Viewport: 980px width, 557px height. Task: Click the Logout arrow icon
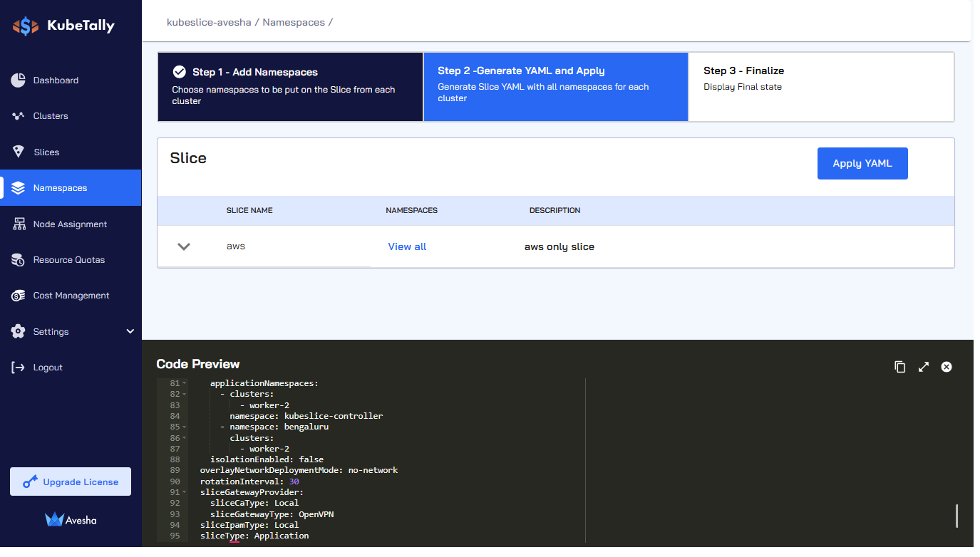19,368
